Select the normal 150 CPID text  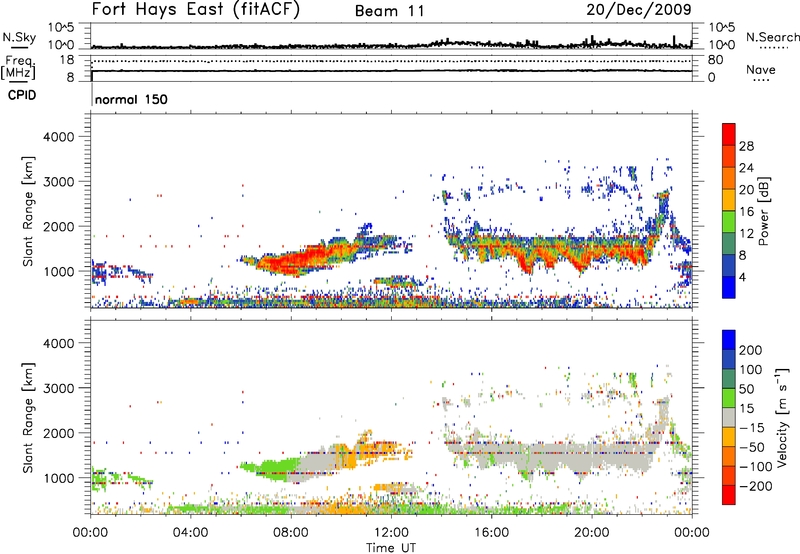coord(131,99)
